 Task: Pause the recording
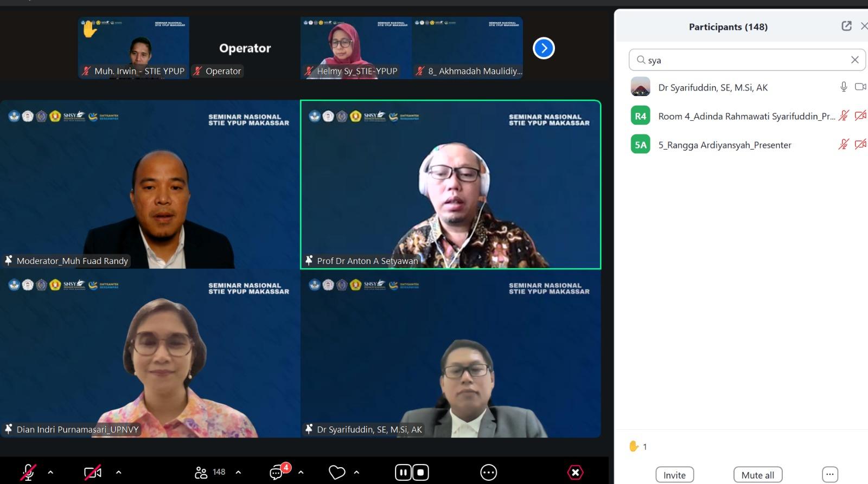pos(403,473)
